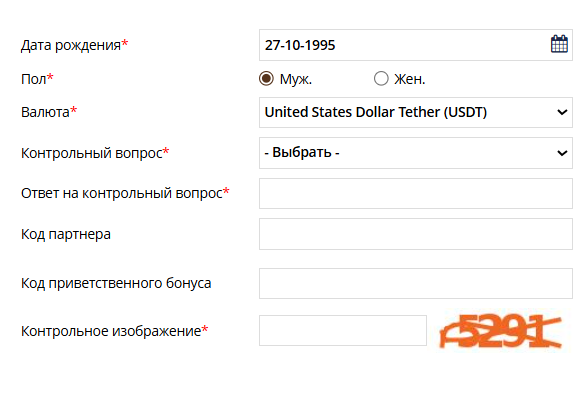The image size is (585, 399).
Task: Click the Код приветственного бонуса field
Action: 416,283
